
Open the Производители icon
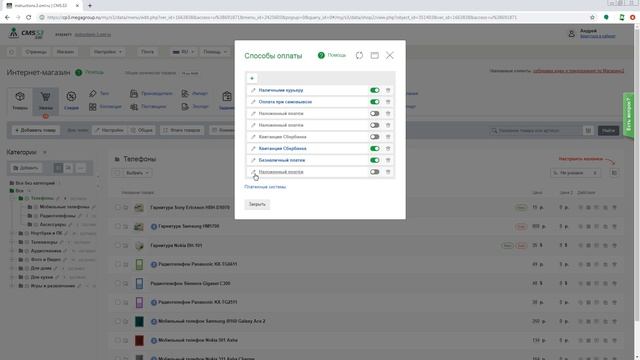[x=134, y=93]
